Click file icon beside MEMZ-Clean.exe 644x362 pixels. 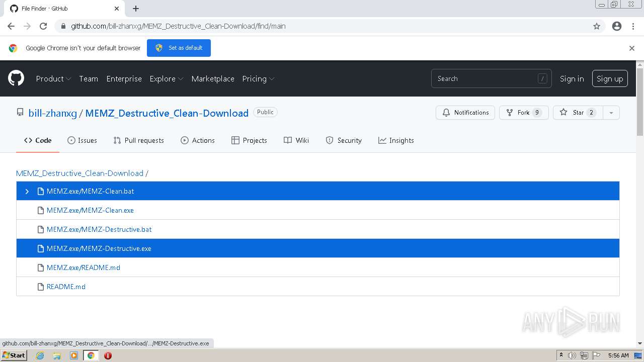(x=41, y=210)
